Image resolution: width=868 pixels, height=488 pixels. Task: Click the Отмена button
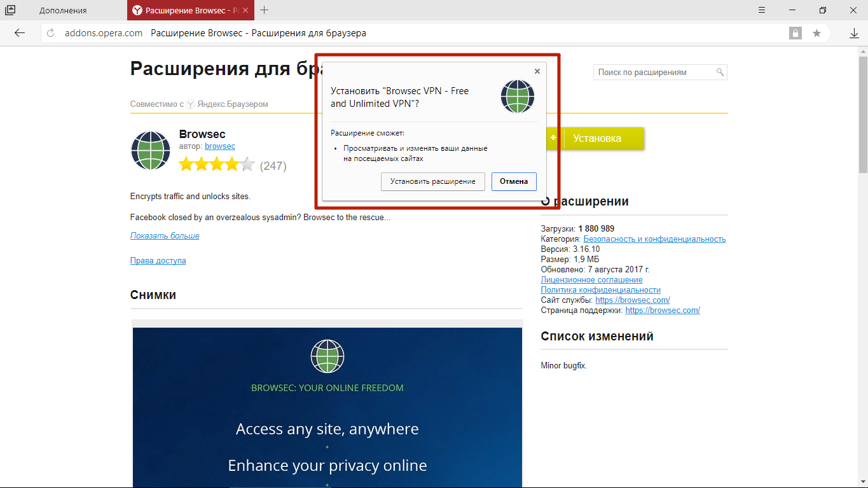click(x=514, y=181)
